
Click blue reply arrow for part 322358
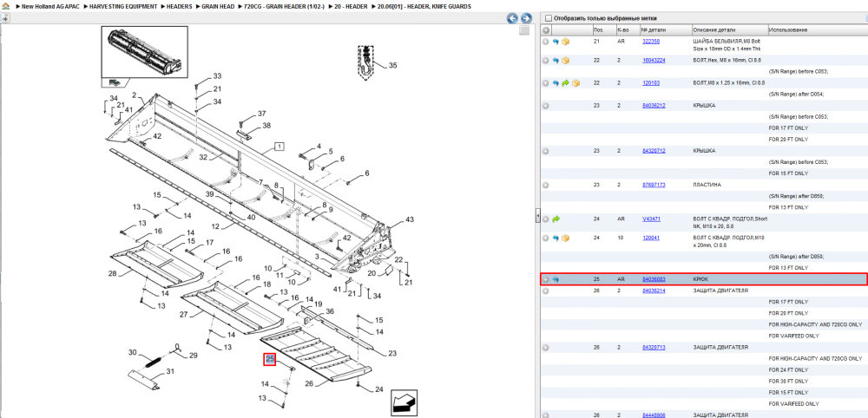pos(556,42)
